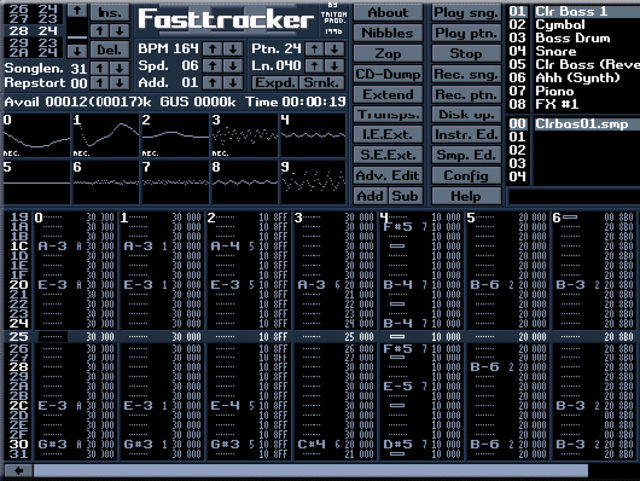Open the Help screen
This screenshot has width=640, height=481.
coord(466,196)
